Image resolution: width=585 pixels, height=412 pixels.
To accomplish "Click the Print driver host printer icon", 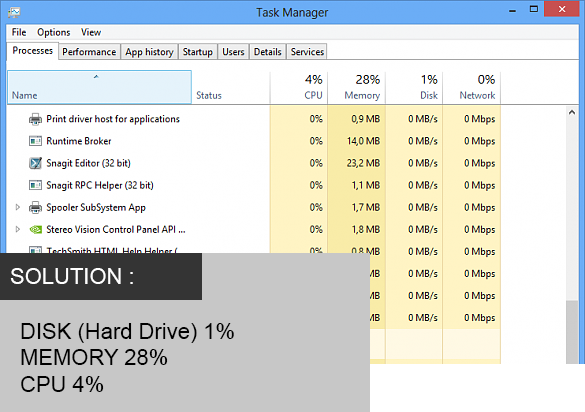I will click(x=35, y=119).
